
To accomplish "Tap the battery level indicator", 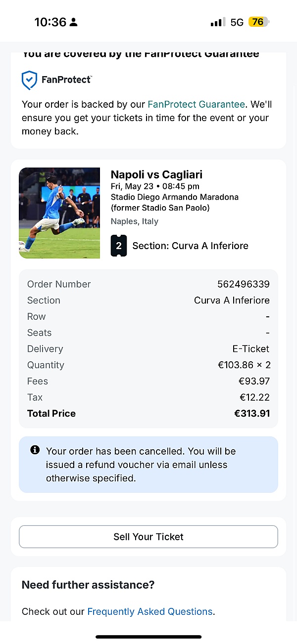I will pos(258,22).
